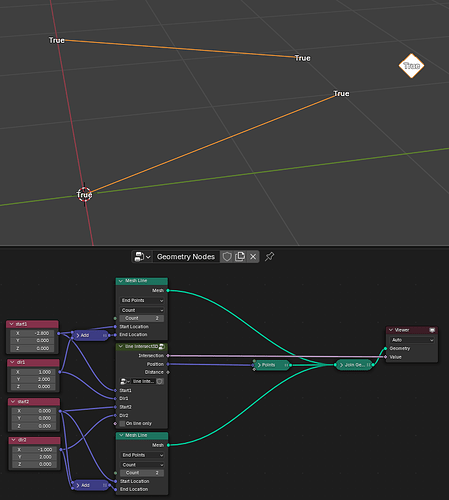Click 'Start Location' label on lower Mesh Line

[134, 481]
